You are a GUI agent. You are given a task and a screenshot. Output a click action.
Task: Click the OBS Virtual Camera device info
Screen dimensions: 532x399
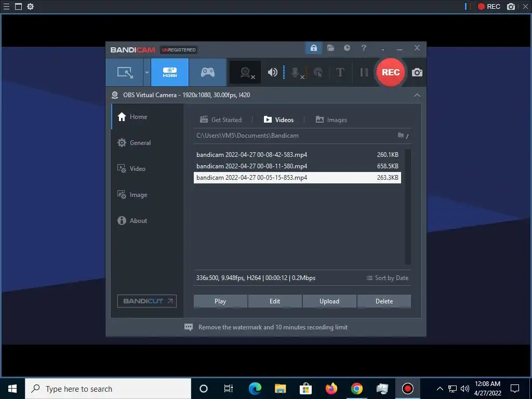[x=187, y=95]
